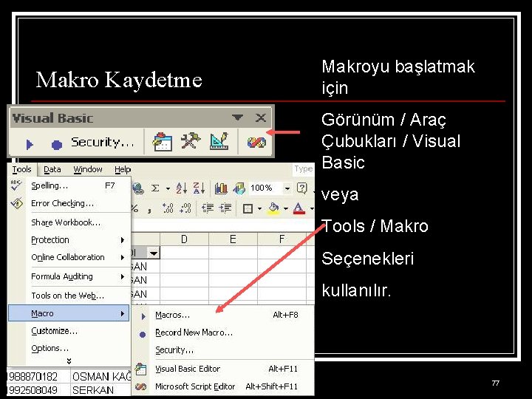Click Decrease Indent icon

pos(208,208)
